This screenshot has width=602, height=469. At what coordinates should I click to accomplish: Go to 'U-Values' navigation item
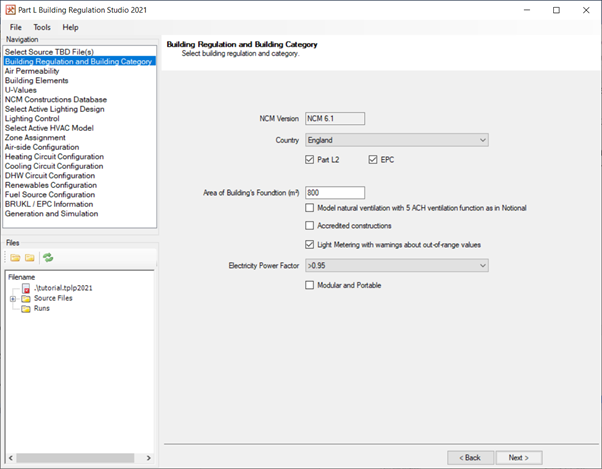(x=21, y=90)
